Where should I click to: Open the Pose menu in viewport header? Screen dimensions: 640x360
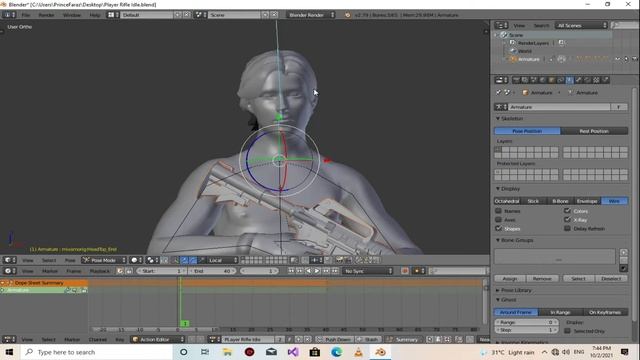pyautogui.click(x=70, y=260)
